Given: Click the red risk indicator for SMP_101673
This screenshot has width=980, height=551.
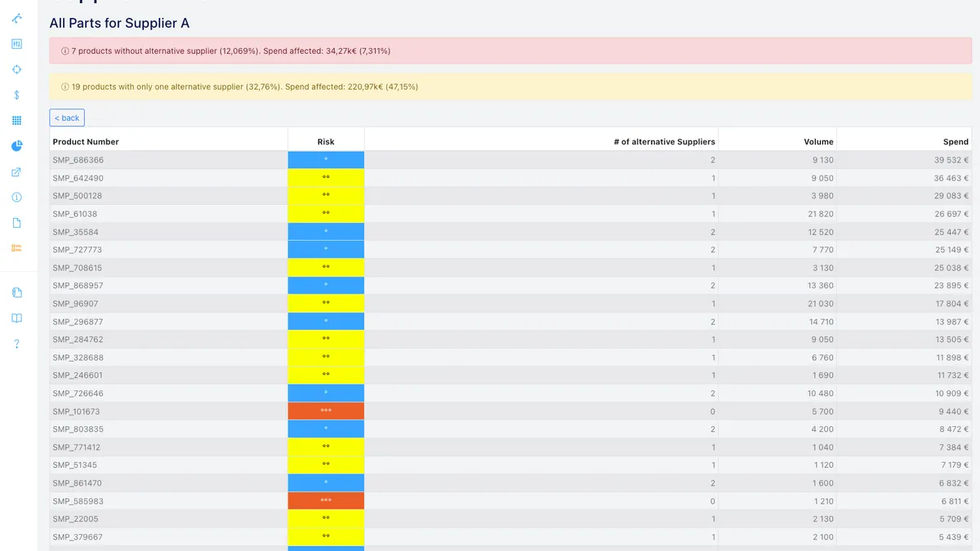Looking at the screenshot, I should [325, 411].
